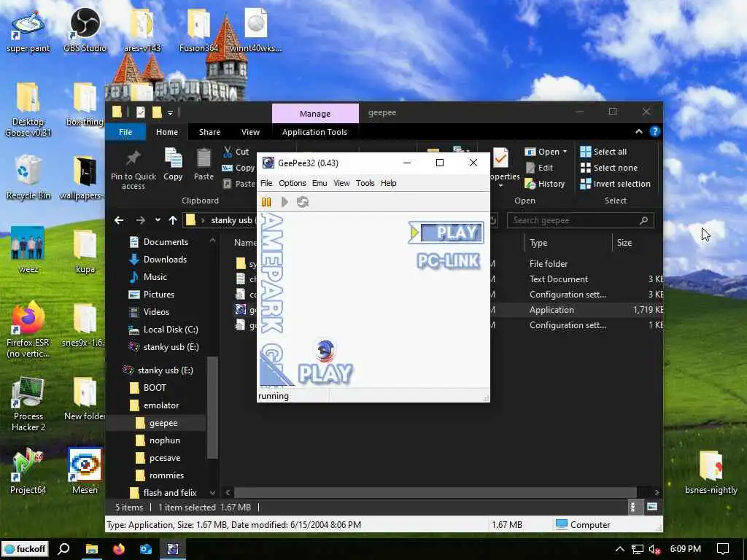Open the OBS Studio desktop icon
This screenshot has width=747, height=560.
[x=85, y=29]
